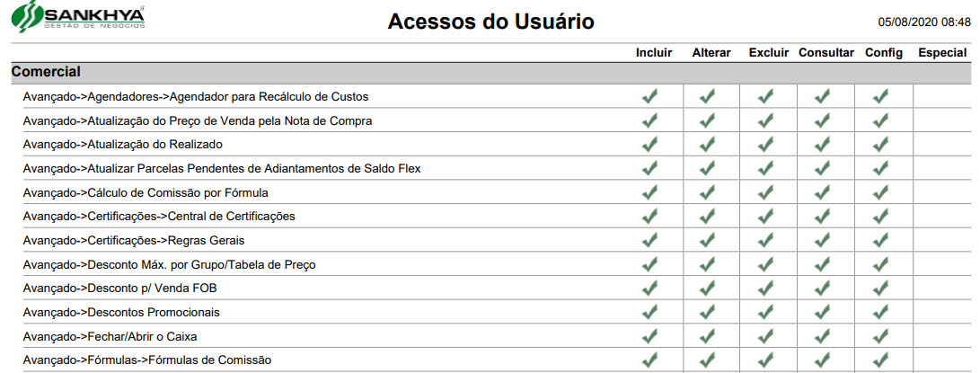
Task: Click Incluir checkmark for Agendador para Recálculo de Custos
Action: [x=650, y=96]
